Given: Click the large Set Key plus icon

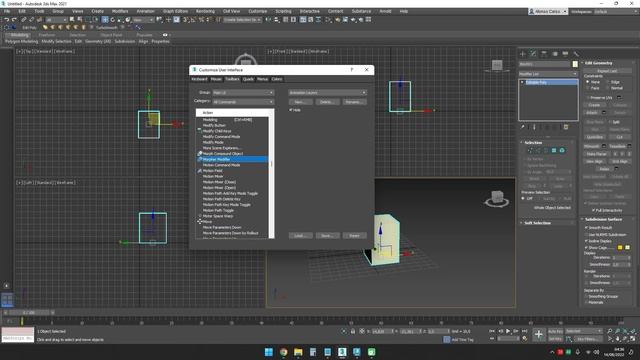Looking at the screenshot, I should click(x=539, y=335).
